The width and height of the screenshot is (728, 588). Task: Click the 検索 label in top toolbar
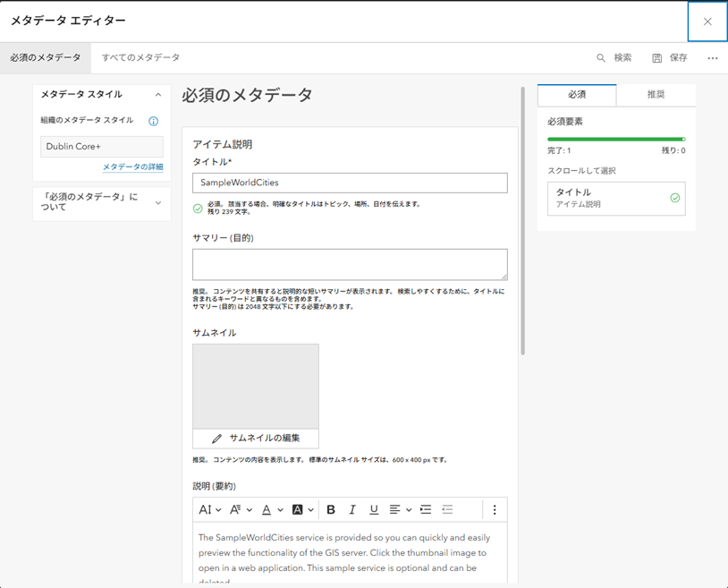(x=622, y=57)
